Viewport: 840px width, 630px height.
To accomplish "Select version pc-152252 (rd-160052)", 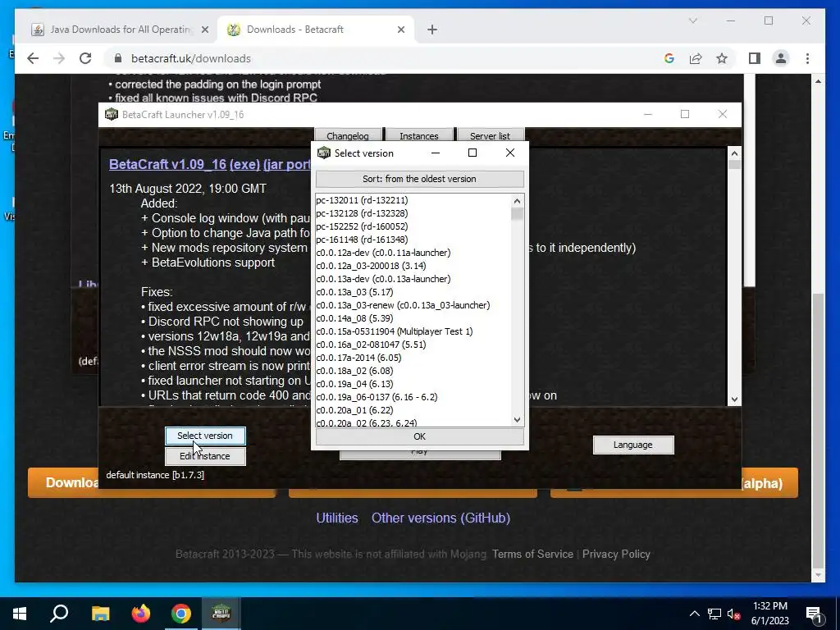I will pyautogui.click(x=413, y=226).
